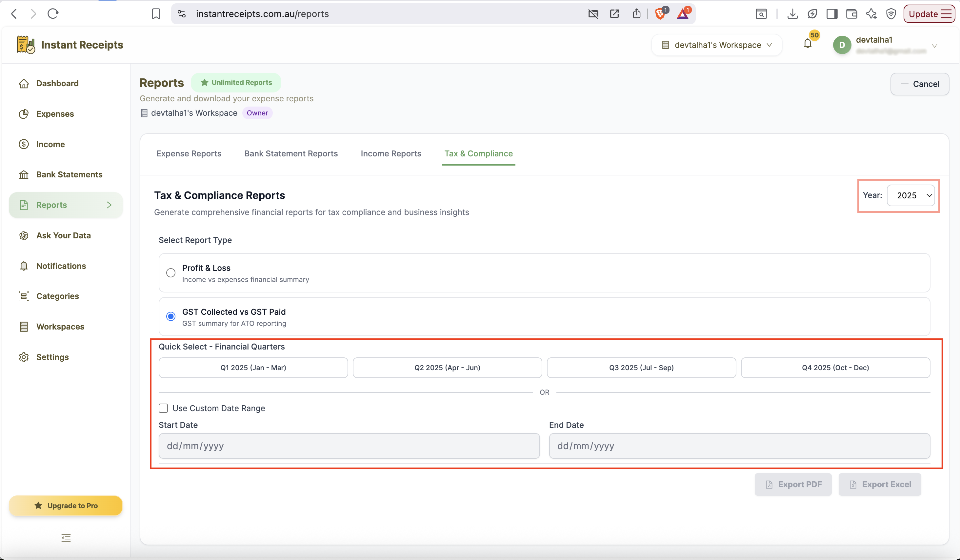960x560 pixels.
Task: Select GST Collected vs GST Paid radio
Action: (x=171, y=316)
